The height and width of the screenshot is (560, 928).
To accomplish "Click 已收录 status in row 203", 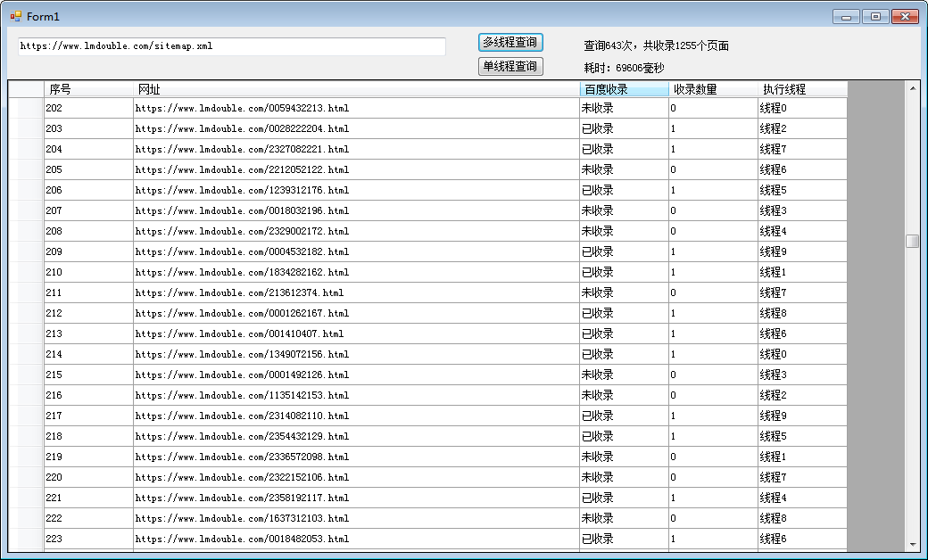I will click(625, 128).
